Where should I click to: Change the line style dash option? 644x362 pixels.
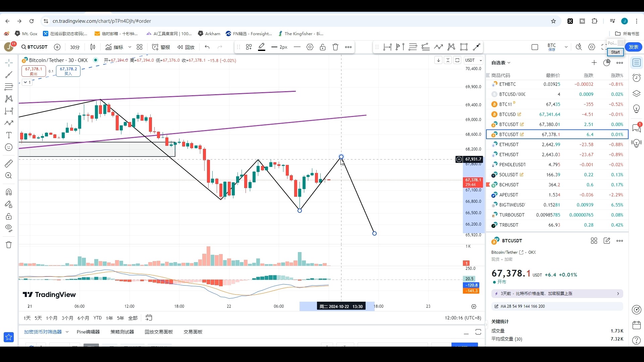click(297, 47)
